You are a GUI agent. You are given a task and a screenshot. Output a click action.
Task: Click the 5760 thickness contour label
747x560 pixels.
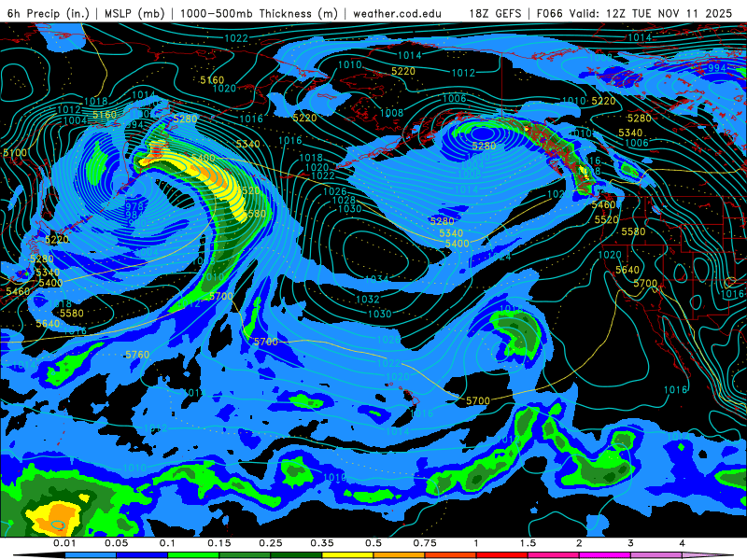137,355
